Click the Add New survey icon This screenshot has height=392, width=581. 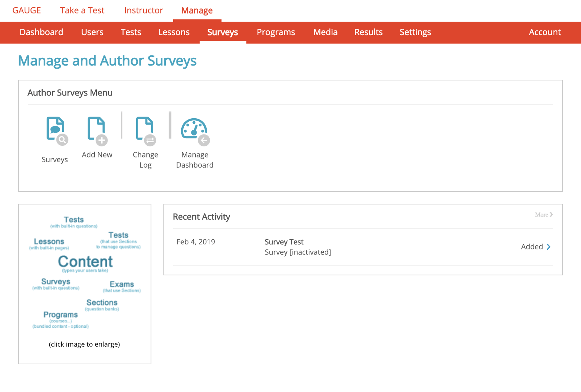[97, 131]
